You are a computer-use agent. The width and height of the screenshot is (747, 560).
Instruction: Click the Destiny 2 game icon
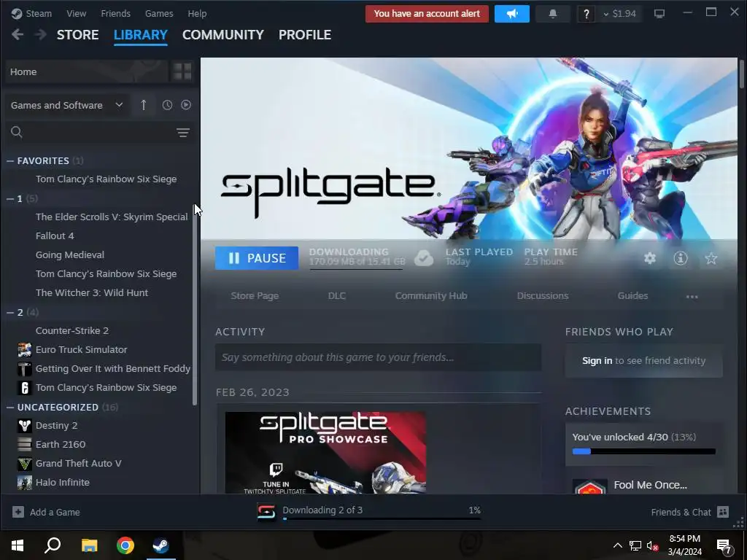(x=24, y=425)
